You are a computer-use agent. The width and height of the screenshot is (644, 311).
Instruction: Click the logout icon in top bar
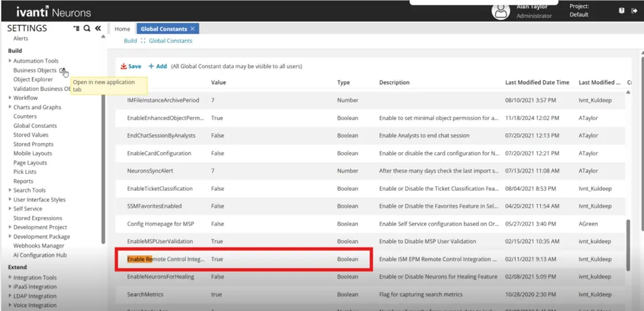pos(634,11)
